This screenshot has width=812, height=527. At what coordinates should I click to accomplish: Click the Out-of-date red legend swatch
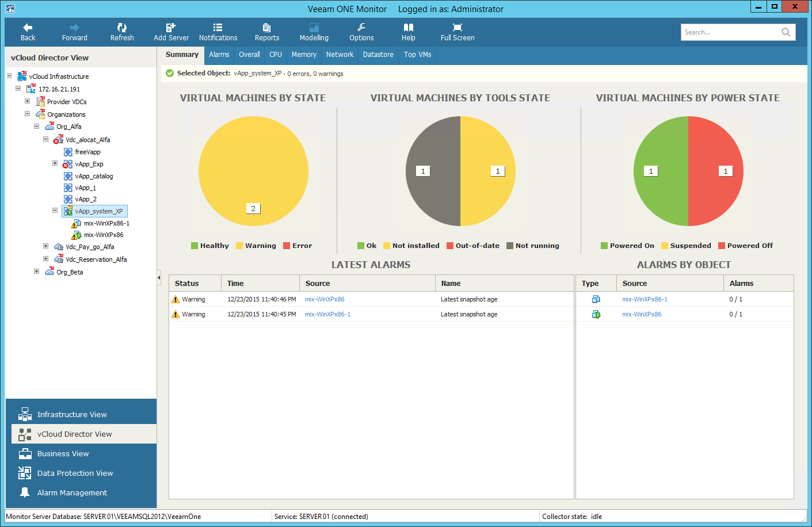[450, 246]
